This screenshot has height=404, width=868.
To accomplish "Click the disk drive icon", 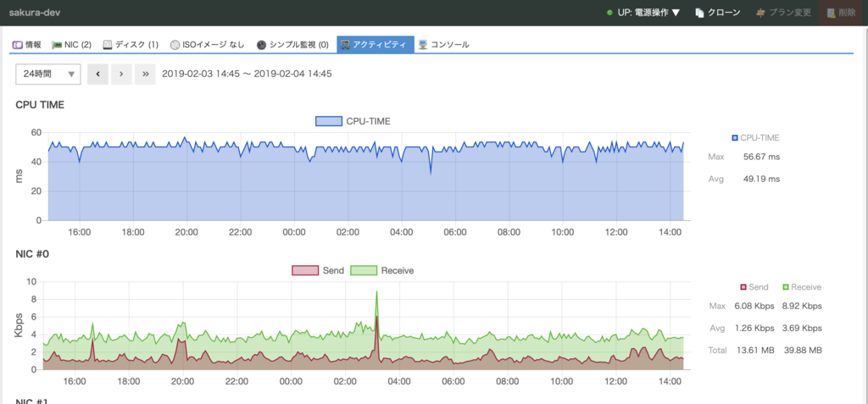I will point(108,45).
